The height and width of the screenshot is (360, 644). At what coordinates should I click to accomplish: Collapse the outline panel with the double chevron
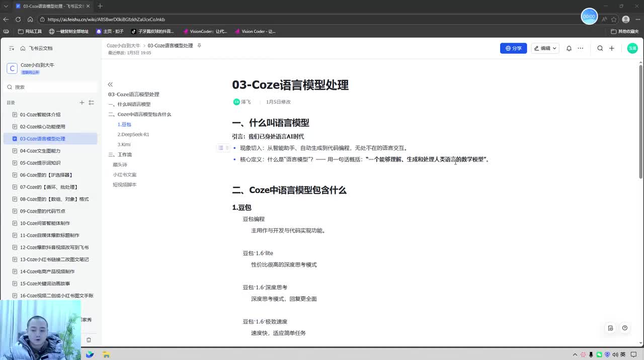(110, 84)
